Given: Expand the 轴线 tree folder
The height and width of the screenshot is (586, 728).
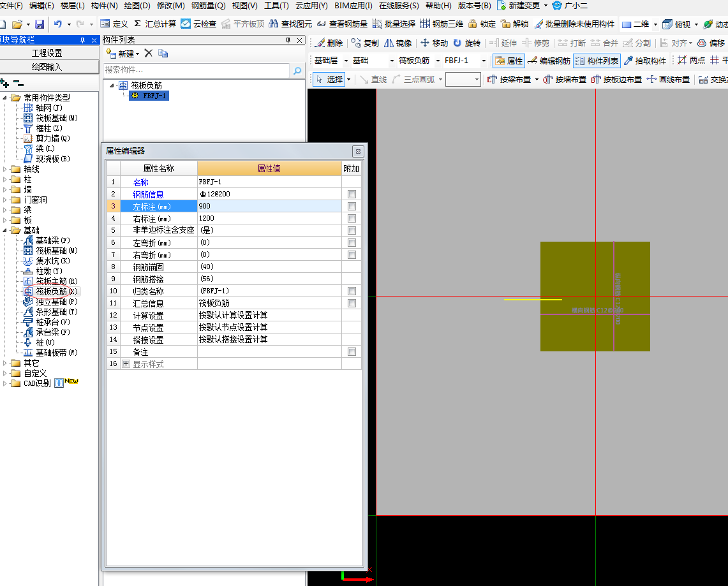Looking at the screenshot, I should (4, 169).
